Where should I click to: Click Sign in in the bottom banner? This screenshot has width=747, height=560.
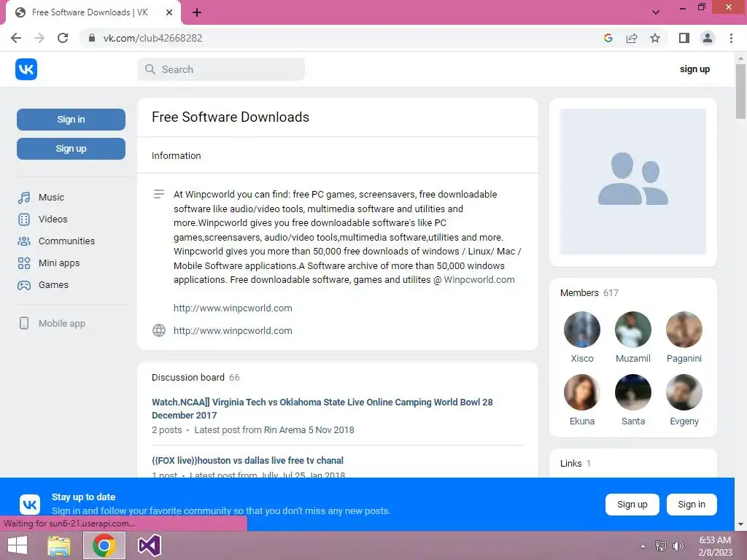tap(692, 505)
